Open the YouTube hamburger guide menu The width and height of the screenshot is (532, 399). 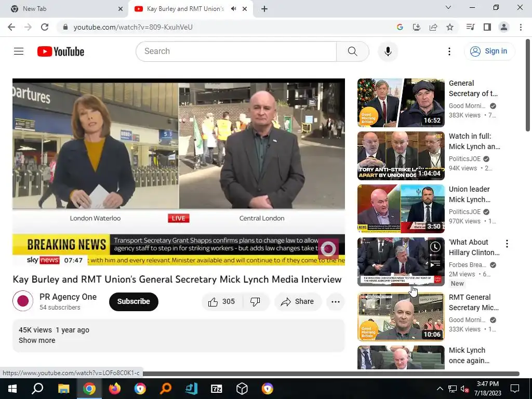tap(19, 51)
